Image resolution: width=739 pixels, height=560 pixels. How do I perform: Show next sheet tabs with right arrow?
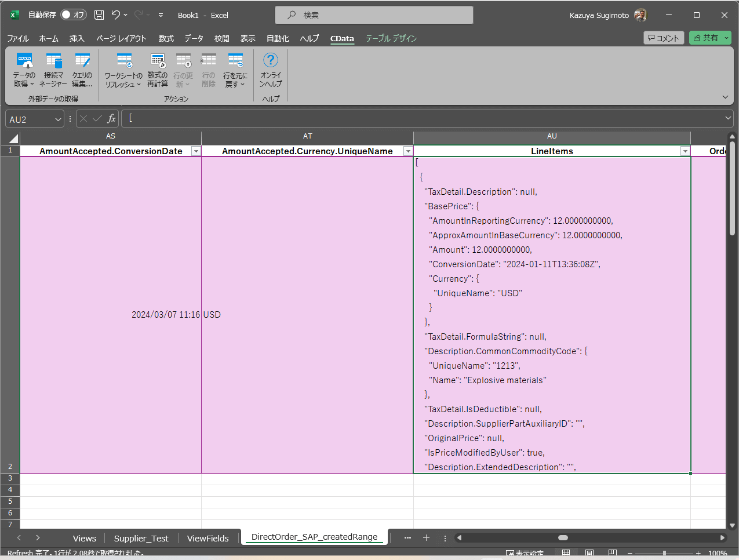point(38,537)
